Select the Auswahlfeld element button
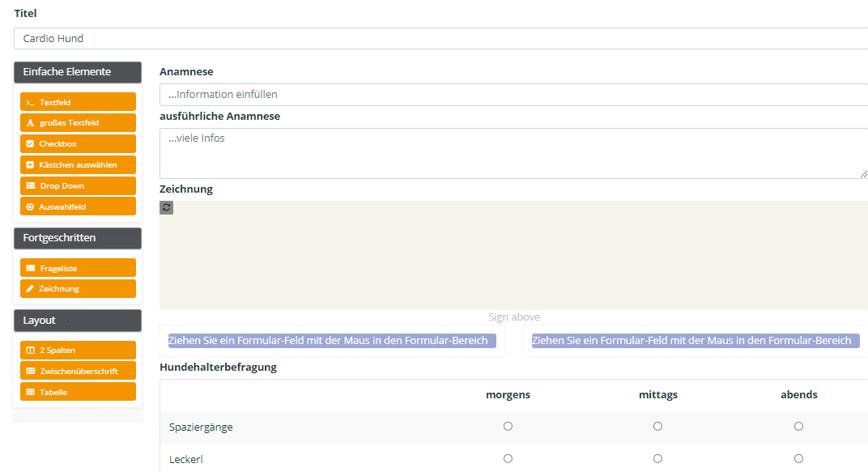The image size is (868, 472). 78,207
